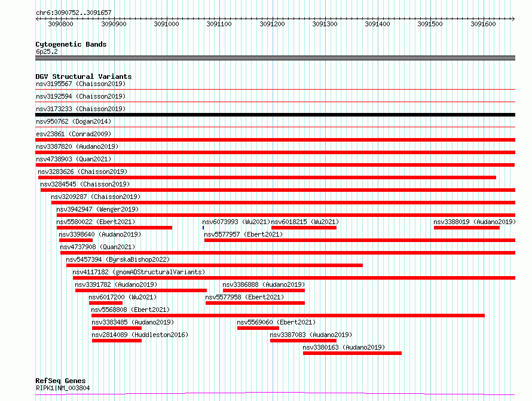The width and height of the screenshot is (532, 401).
Task: Click the chr6:3090752..3091657 coordinate label
Action: point(74,13)
